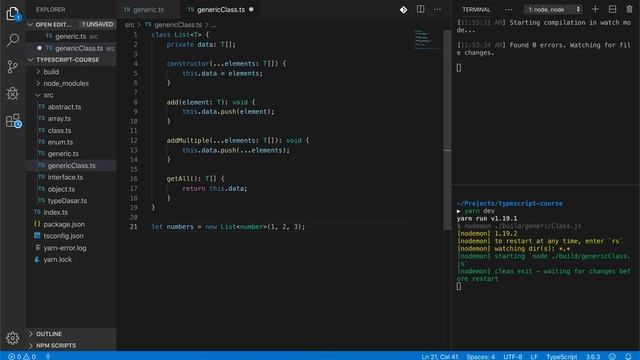Screen dimensions: 640x360
Task: Open abstract.ts file
Action: click(x=64, y=107)
